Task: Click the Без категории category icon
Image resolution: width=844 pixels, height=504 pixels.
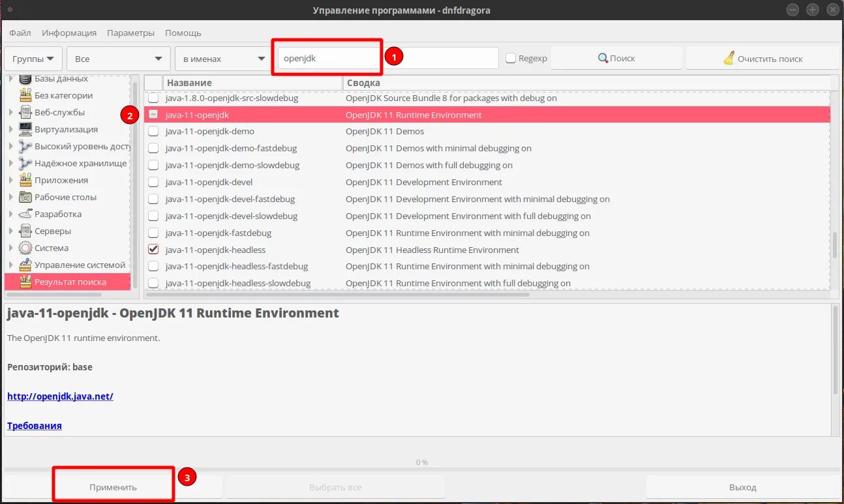Action: click(25, 95)
